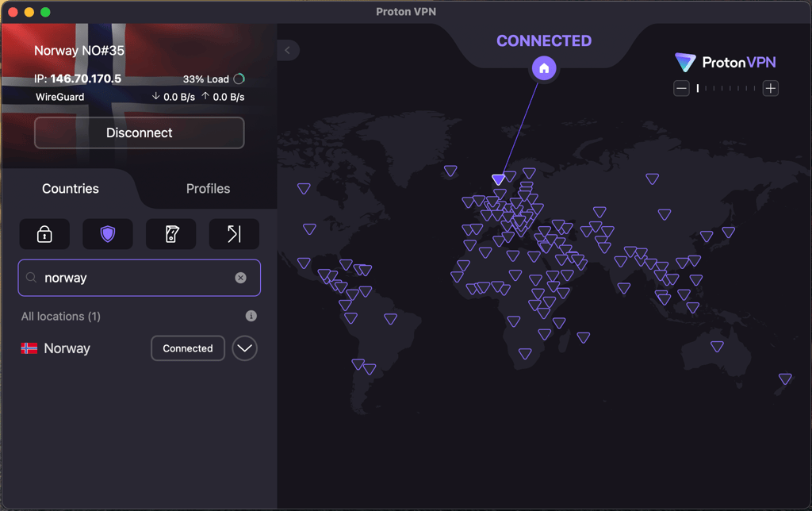Viewport: 812px width, 511px height.
Task: Click the highlighted Norway map marker
Action: 498,180
